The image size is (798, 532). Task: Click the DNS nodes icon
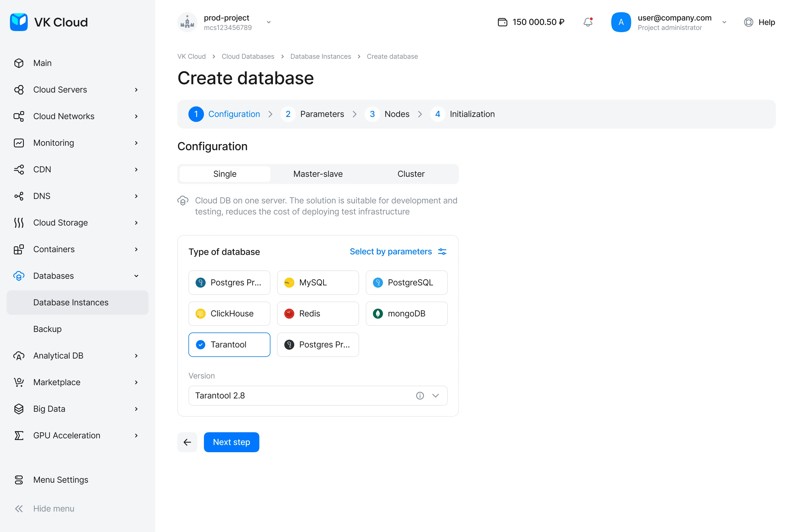click(19, 196)
